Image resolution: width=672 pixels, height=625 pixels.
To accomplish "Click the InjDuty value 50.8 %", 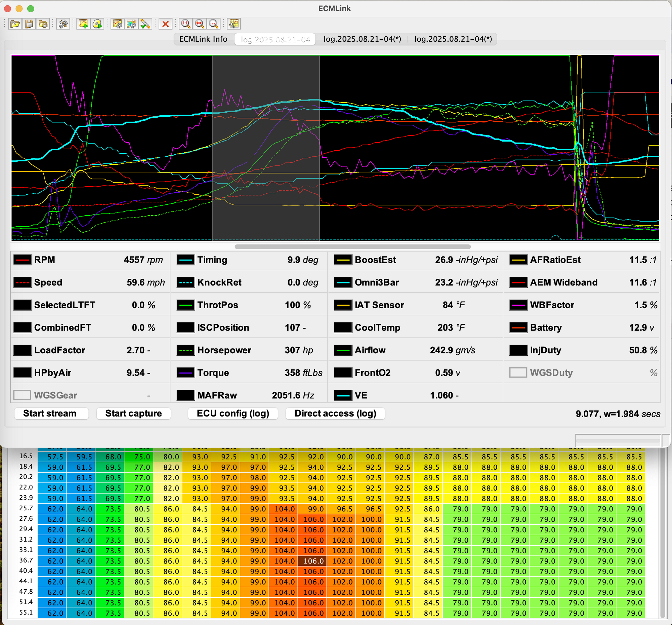I will tap(643, 350).
